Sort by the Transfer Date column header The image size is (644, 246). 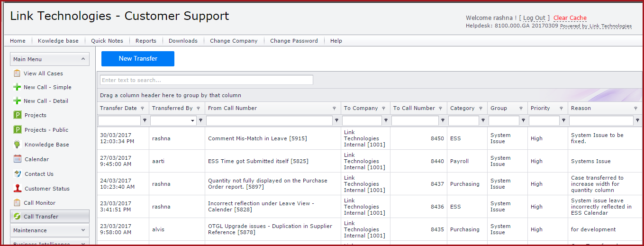(118, 108)
